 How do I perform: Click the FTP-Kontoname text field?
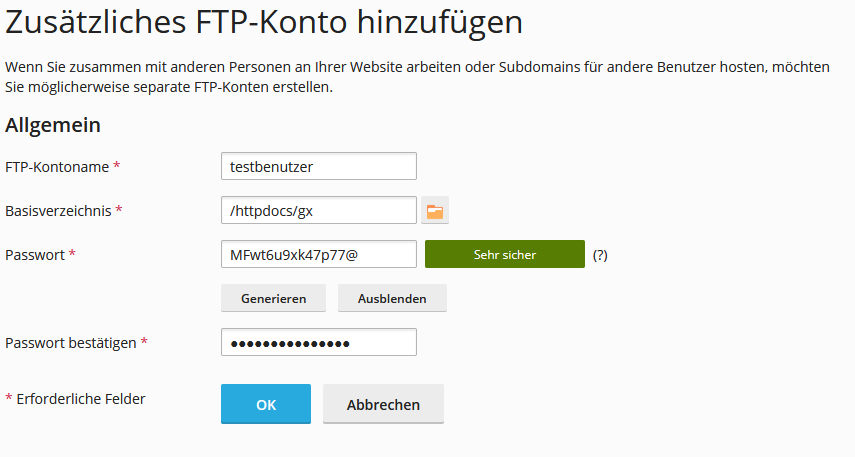[x=318, y=166]
